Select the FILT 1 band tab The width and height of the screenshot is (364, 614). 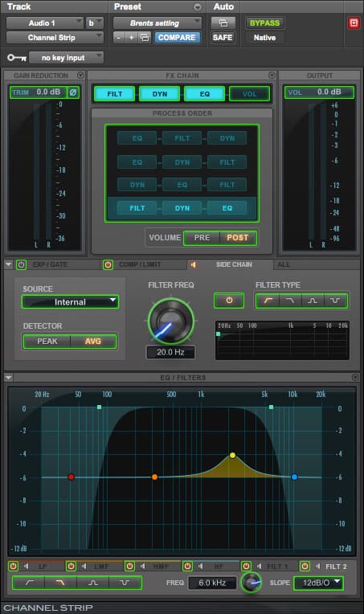tap(277, 567)
